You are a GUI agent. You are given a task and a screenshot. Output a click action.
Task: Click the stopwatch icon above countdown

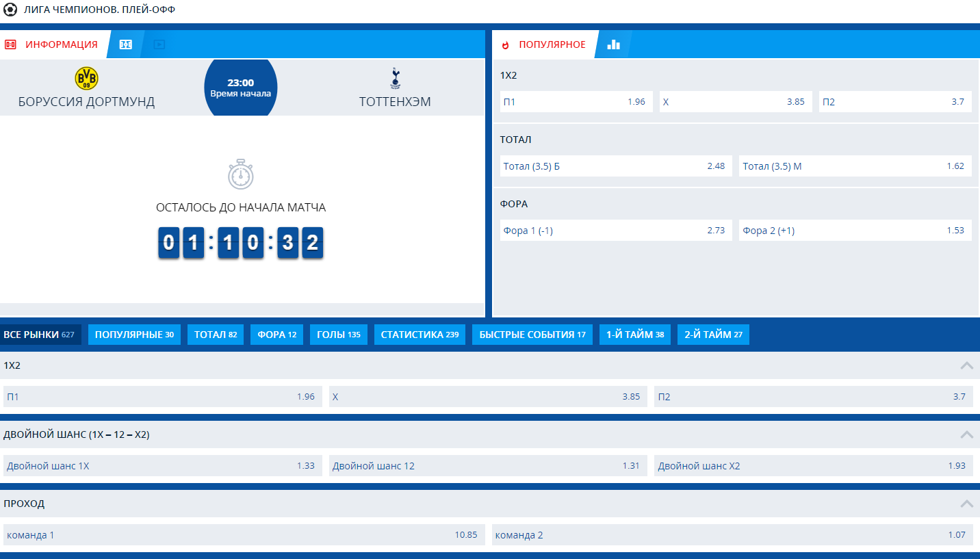point(241,174)
